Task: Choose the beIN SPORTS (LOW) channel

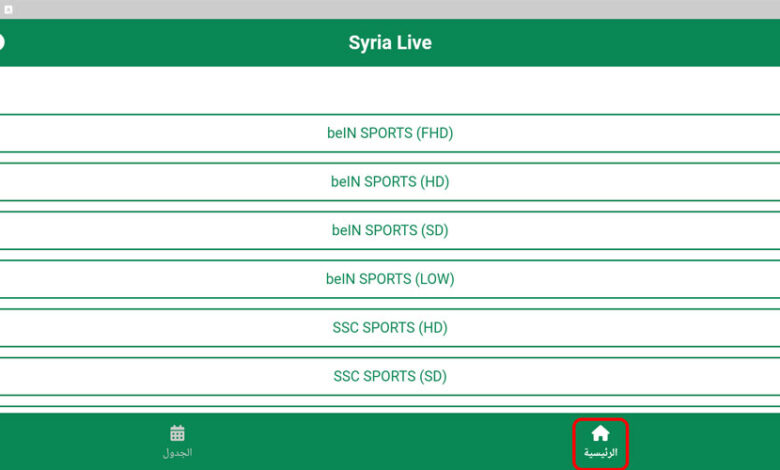Action: [390, 279]
